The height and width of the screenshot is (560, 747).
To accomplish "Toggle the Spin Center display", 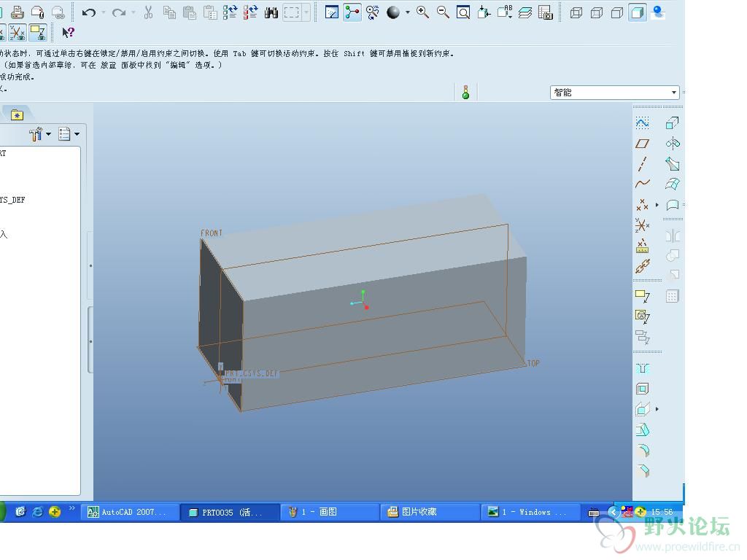I will [x=352, y=12].
